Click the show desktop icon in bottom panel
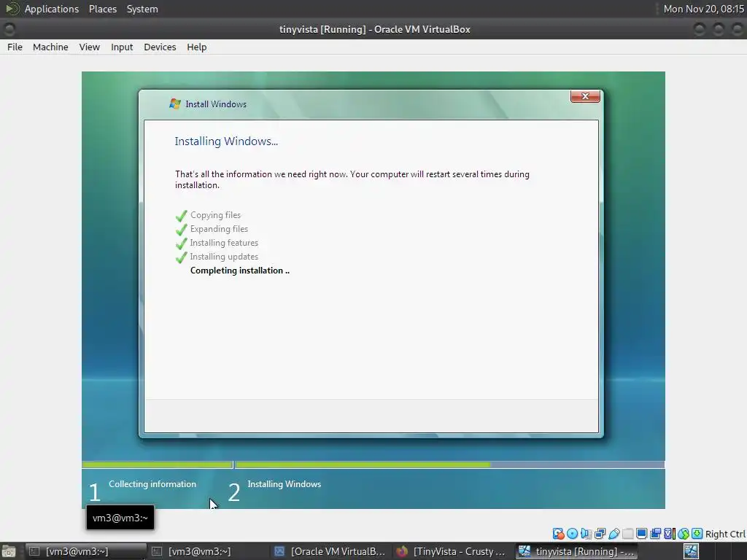Screen dimensions: 747x560 click(x=9, y=551)
